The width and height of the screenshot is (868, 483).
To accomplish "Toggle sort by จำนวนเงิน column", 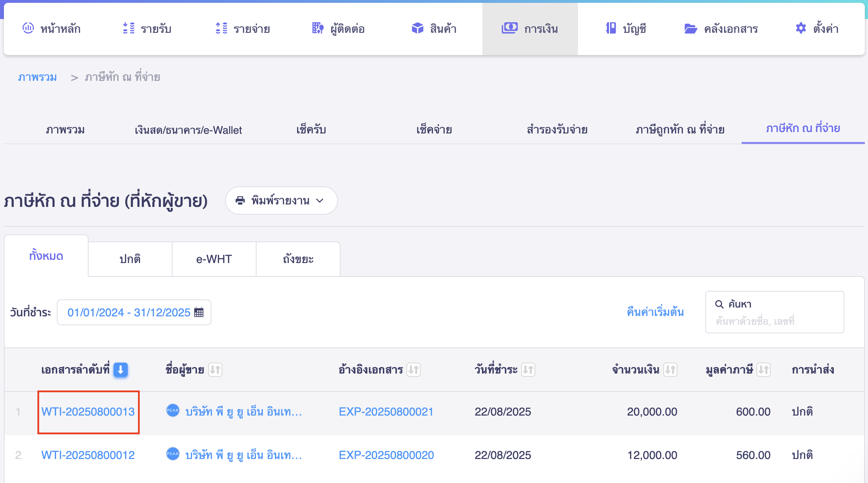I will (670, 370).
